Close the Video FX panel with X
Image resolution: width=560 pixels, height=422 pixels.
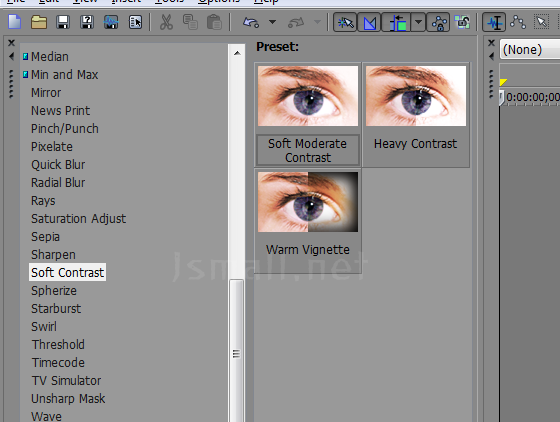point(11,43)
